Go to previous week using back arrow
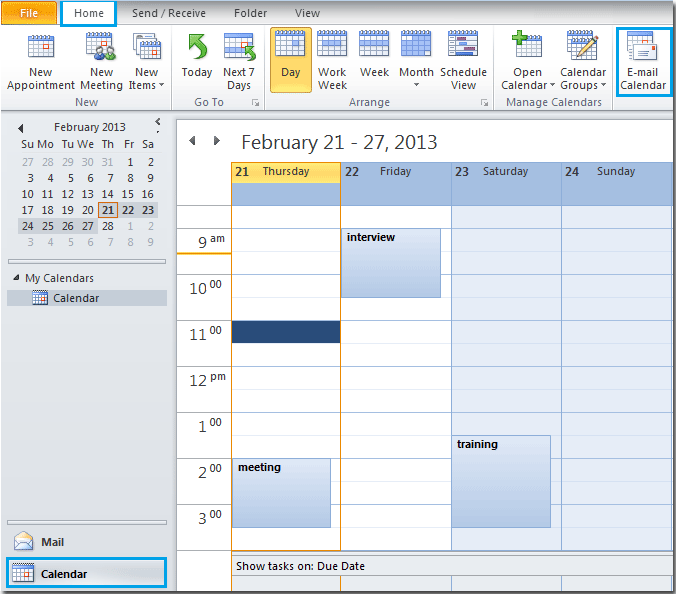This screenshot has height=594, width=676. [194, 141]
